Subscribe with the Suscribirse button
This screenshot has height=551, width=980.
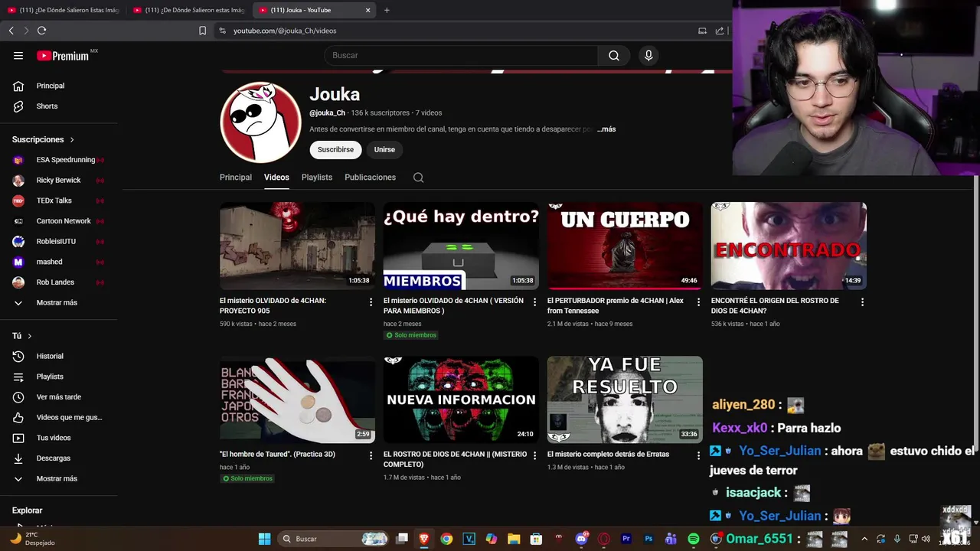point(335,150)
